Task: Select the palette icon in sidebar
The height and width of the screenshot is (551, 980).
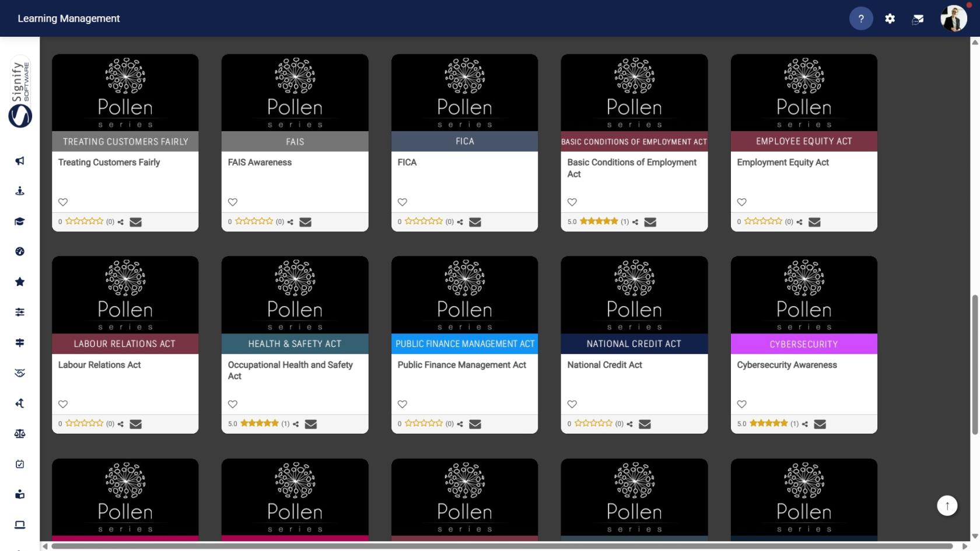Action: (x=20, y=252)
